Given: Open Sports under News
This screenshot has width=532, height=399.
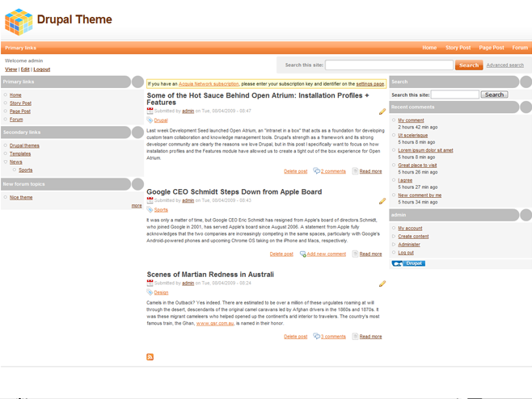Looking at the screenshot, I should (25, 170).
